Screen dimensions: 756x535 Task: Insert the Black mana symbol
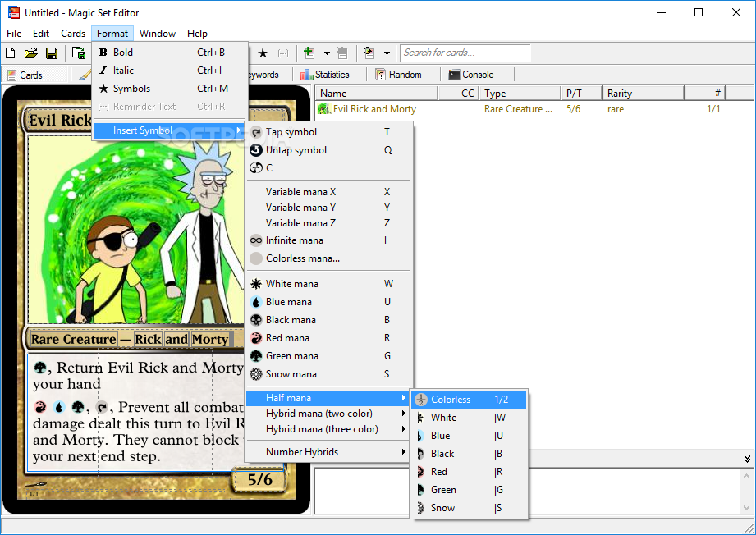click(x=329, y=320)
